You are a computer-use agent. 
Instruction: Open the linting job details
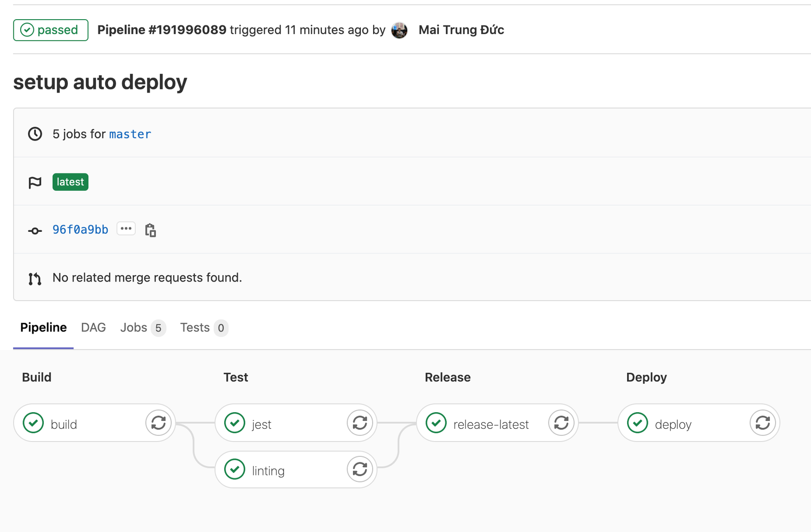point(268,471)
